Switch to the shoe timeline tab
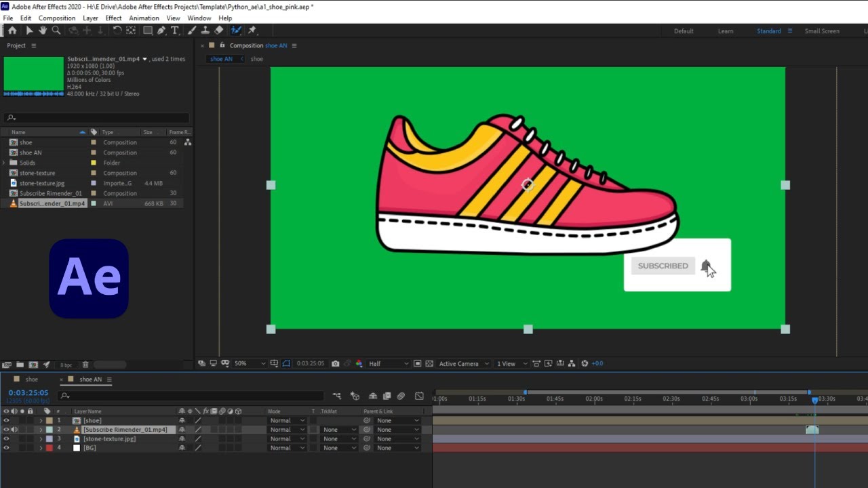The height and width of the screenshot is (488, 868). click(x=31, y=380)
